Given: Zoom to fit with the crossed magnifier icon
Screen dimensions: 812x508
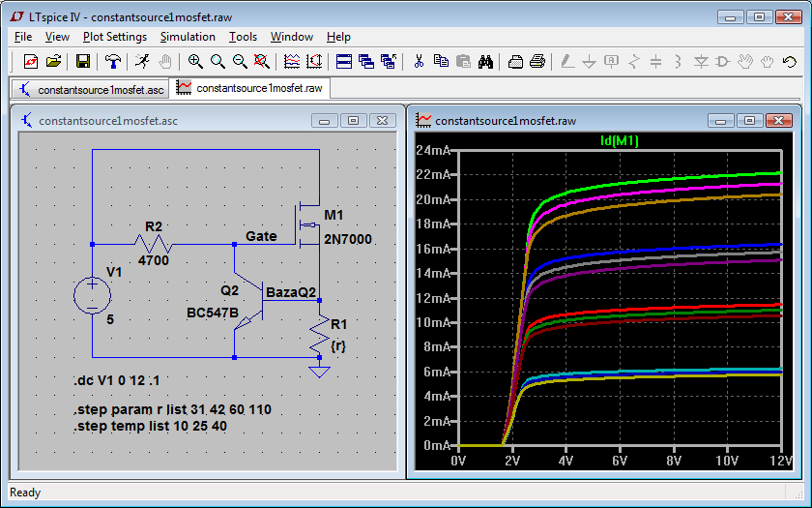Looking at the screenshot, I should click(262, 62).
